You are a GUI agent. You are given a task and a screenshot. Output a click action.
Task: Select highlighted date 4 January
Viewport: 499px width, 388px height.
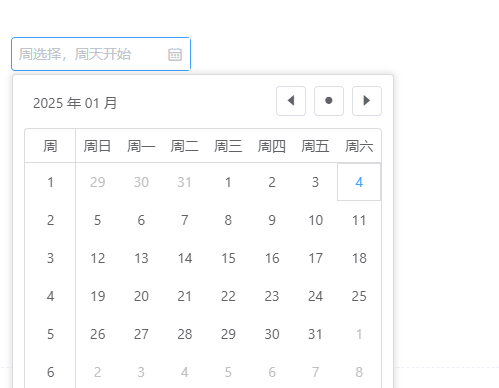tap(359, 182)
